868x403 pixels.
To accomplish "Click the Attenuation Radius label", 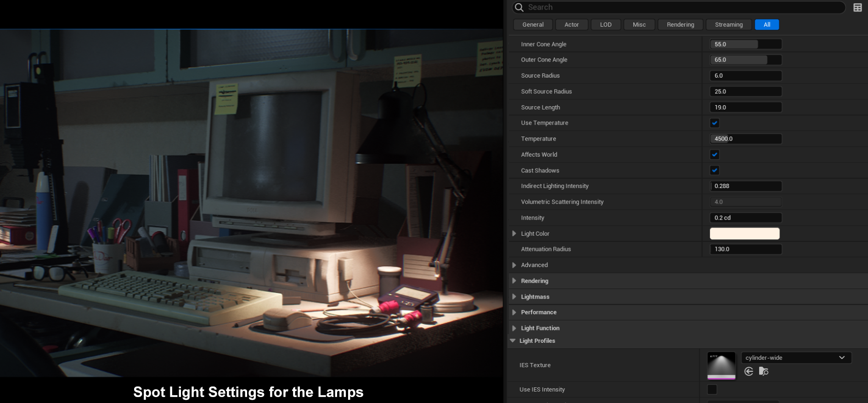I will tap(546, 249).
